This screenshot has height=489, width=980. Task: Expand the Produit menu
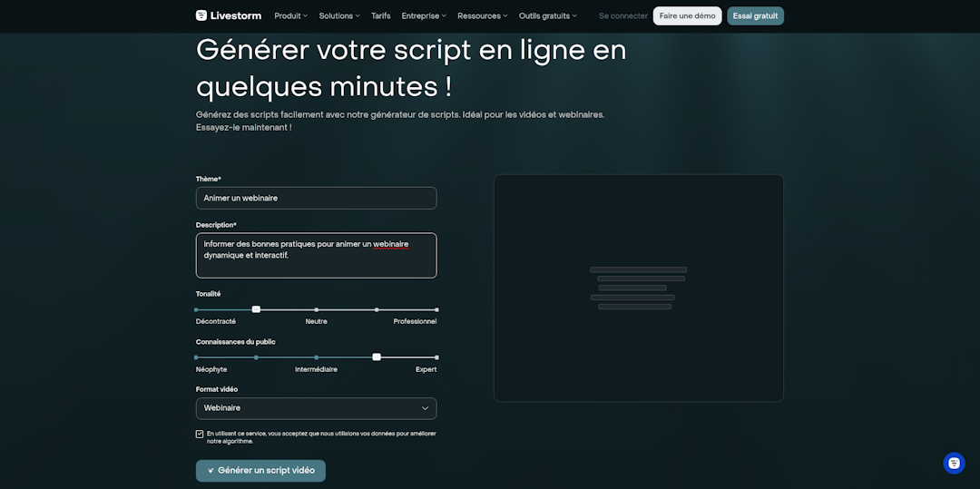click(x=290, y=16)
